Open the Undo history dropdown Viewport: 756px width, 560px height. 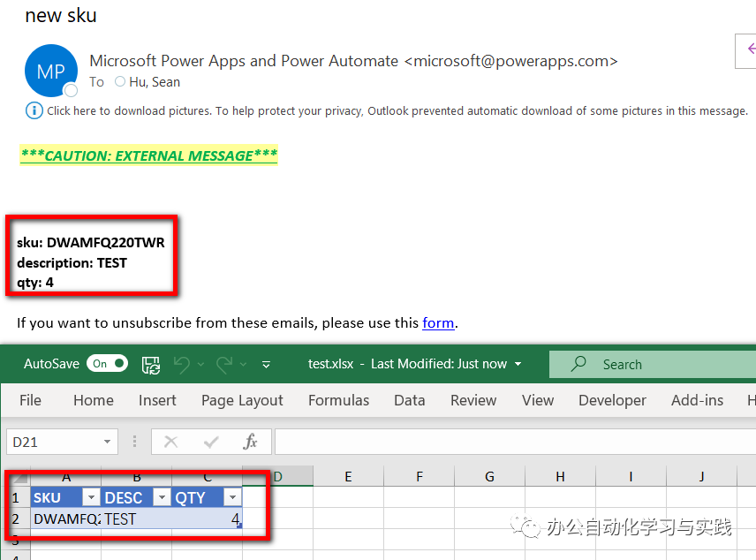201,364
